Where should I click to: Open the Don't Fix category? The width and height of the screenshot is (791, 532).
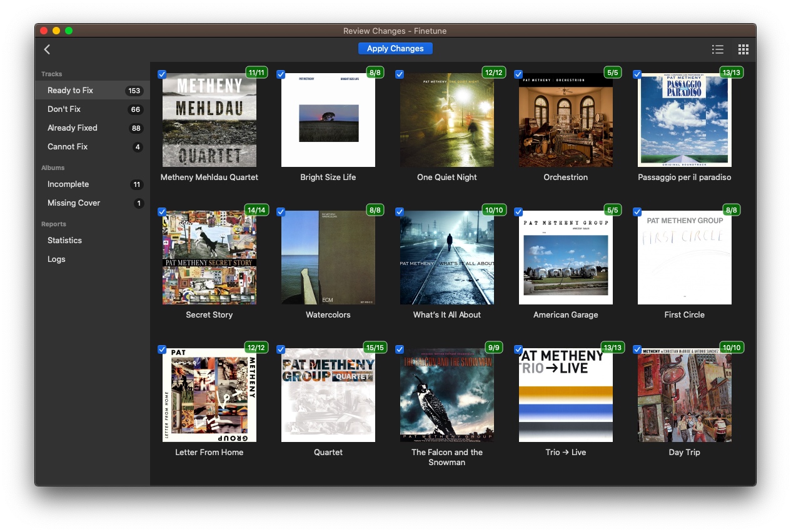point(93,109)
